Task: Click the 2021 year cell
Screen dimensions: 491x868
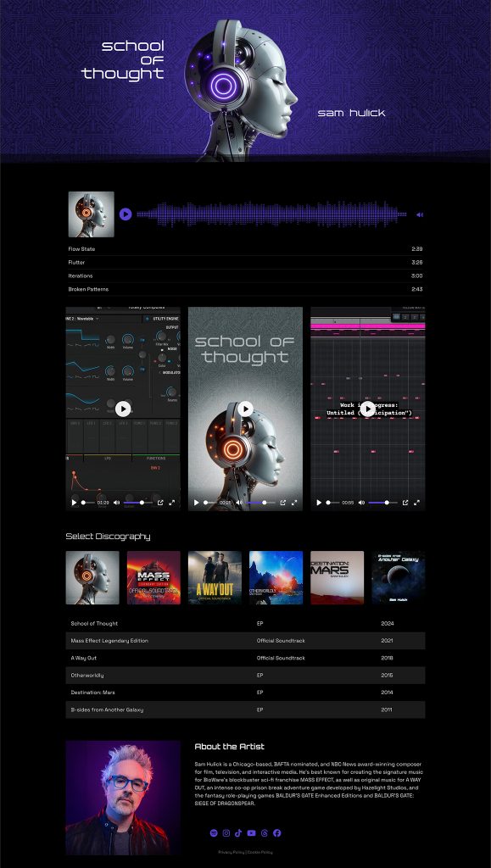Action: pos(387,641)
